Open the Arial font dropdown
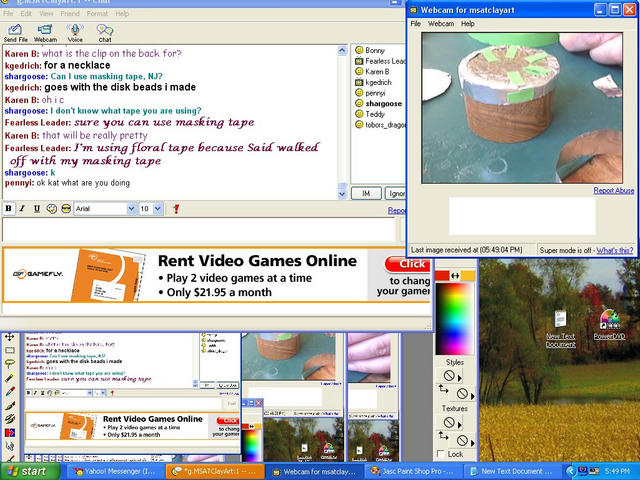 click(x=131, y=209)
